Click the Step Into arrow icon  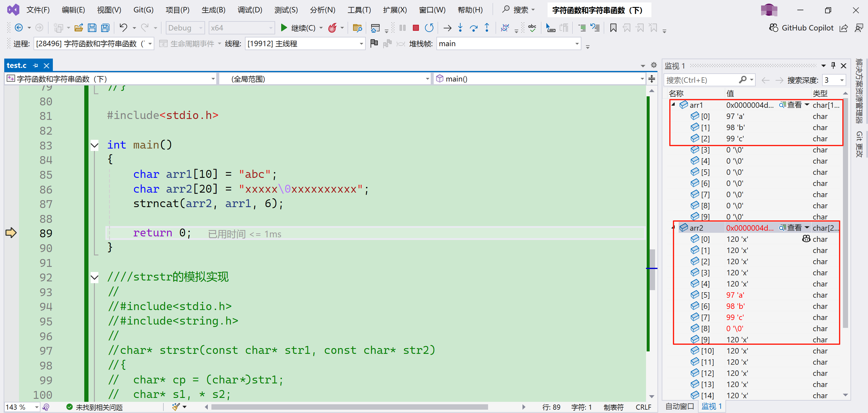coord(460,28)
